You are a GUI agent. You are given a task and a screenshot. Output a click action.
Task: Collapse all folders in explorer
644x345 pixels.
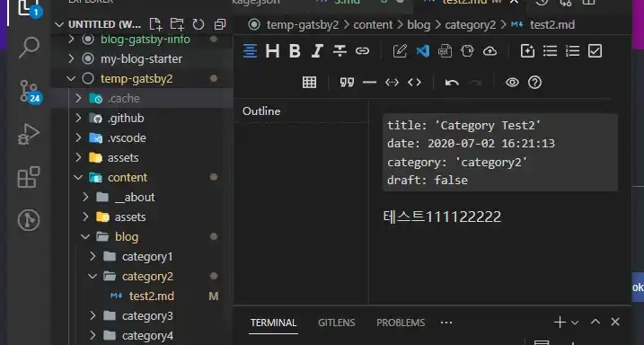pos(220,24)
